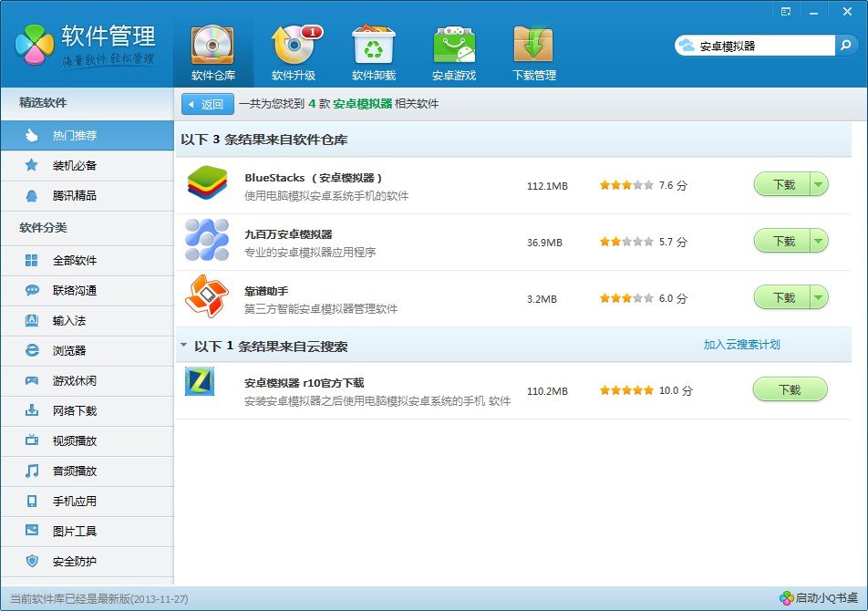
Task: Open the 输入法 category
Action: (x=87, y=320)
